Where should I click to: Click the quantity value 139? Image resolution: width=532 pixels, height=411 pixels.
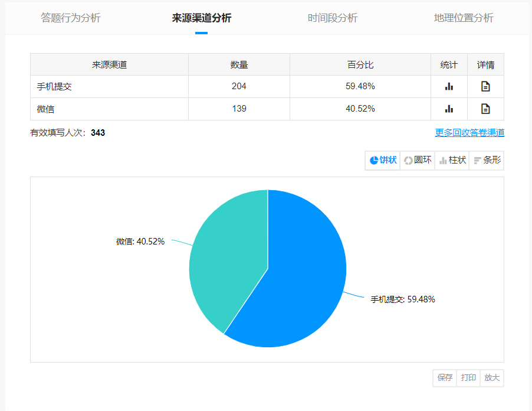(x=239, y=109)
